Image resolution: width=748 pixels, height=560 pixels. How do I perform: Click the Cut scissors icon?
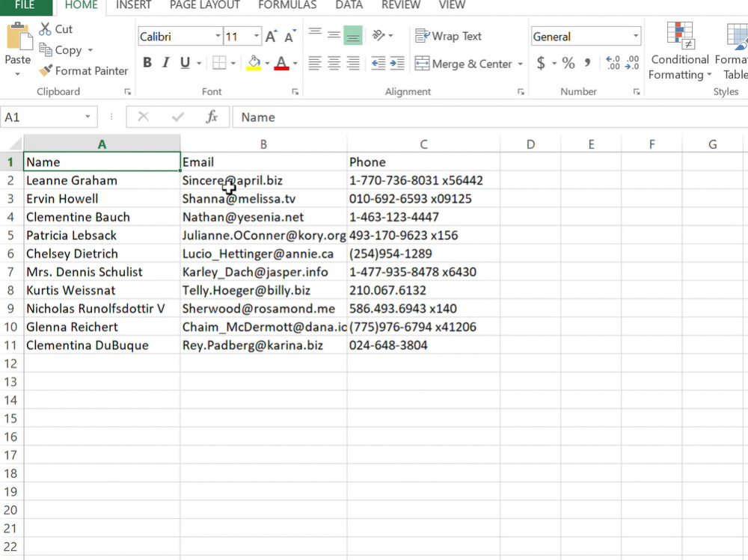45,29
